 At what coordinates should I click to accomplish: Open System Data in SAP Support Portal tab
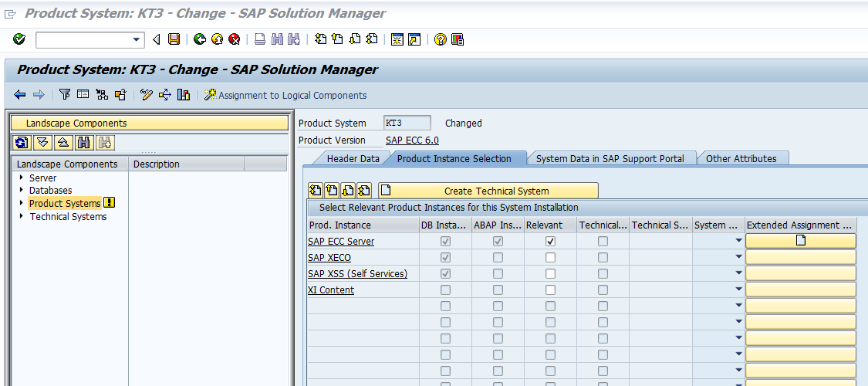(610, 159)
